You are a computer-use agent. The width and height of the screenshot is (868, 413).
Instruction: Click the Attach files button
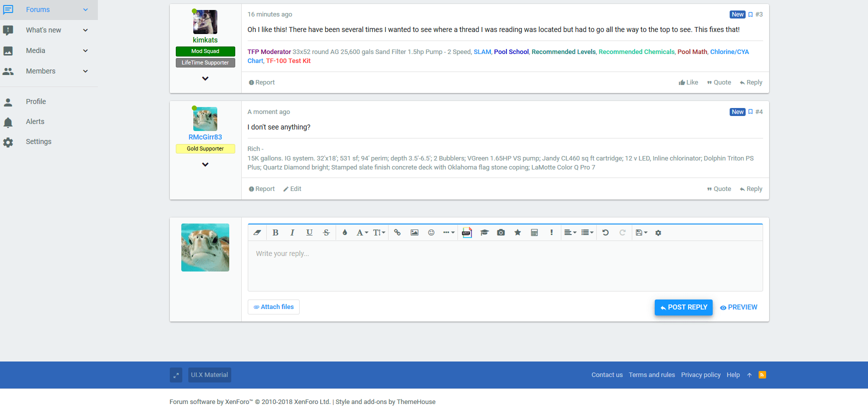274,307
